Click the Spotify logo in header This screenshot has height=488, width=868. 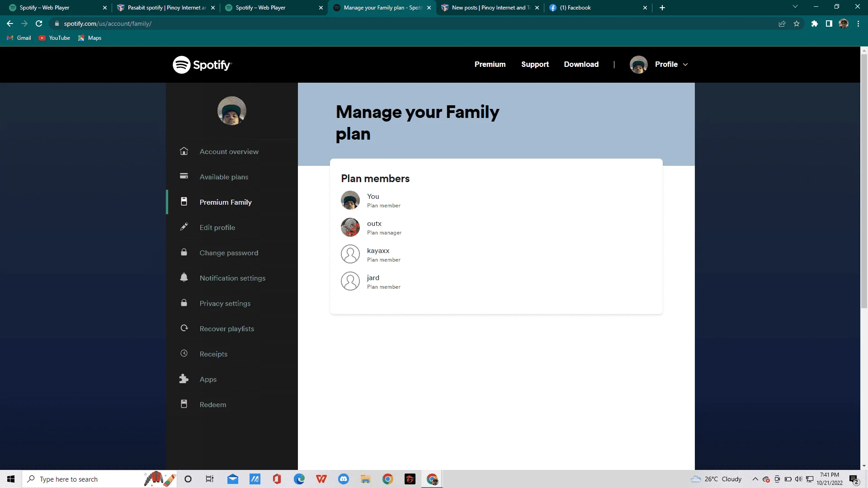click(202, 65)
